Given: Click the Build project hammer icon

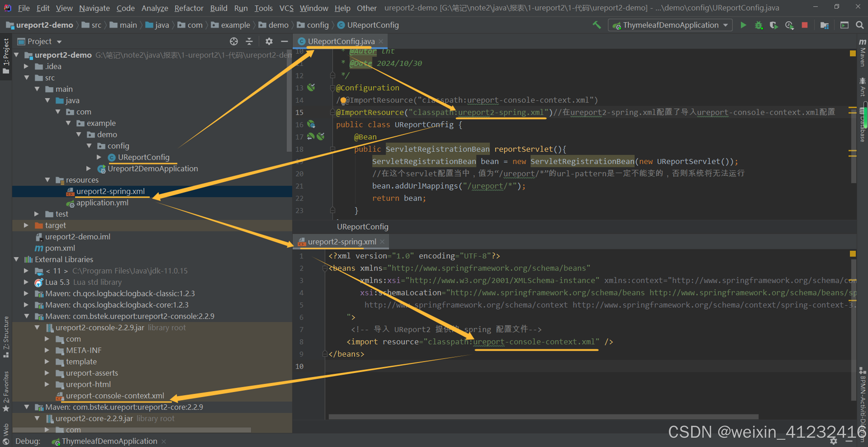Looking at the screenshot, I should pyautogui.click(x=597, y=25).
